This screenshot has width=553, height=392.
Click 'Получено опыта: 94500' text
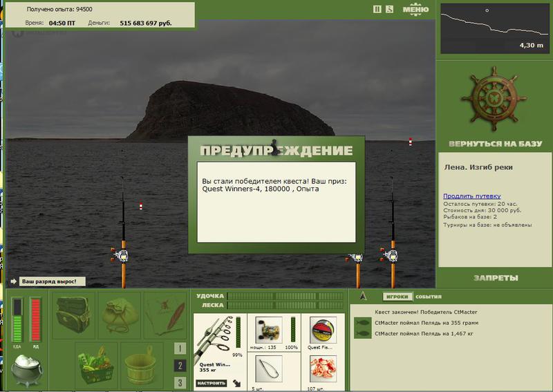pyautogui.click(x=59, y=10)
